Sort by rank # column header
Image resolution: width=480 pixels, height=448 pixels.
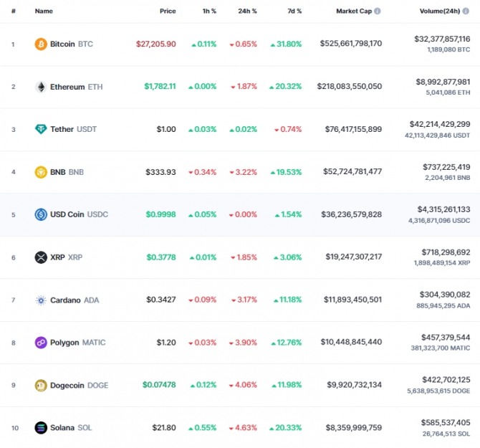14,11
